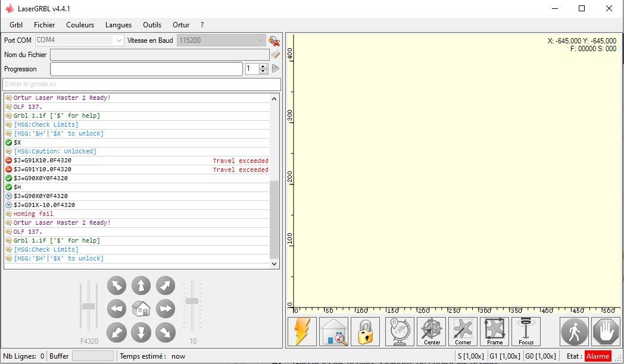Click the globe zero position icon

(400, 331)
